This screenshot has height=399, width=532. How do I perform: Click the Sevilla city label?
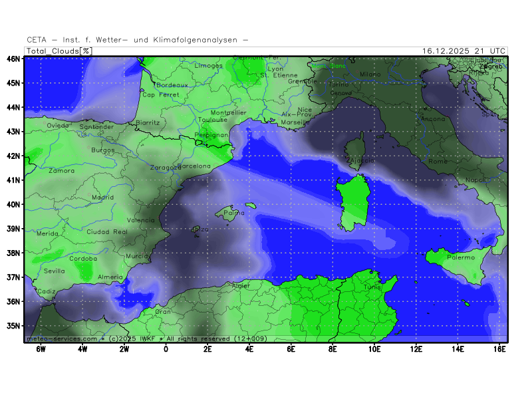coord(55,271)
